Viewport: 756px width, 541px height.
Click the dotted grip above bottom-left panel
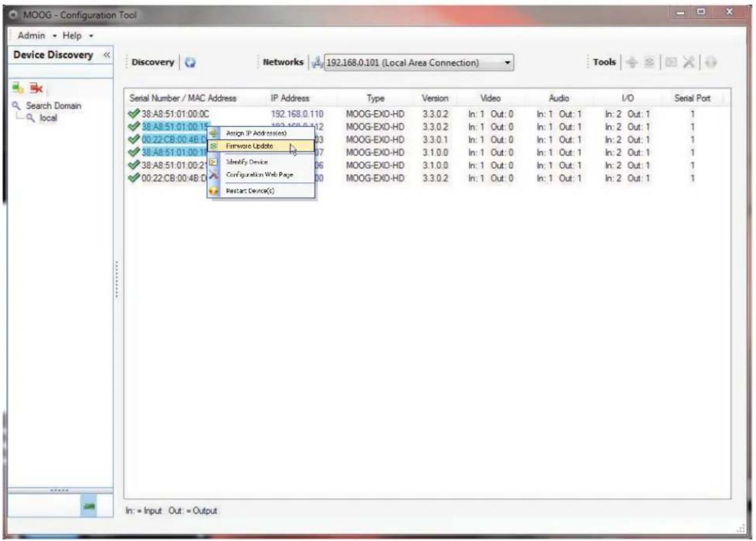(59, 492)
